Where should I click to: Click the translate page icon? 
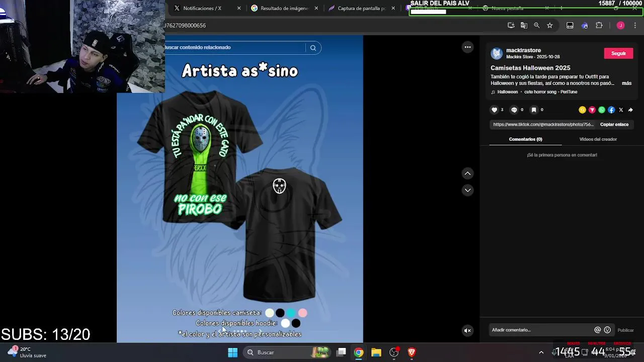[524, 25]
